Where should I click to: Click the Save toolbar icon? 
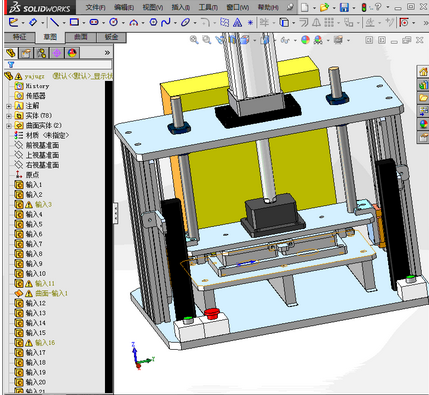tap(344, 7)
